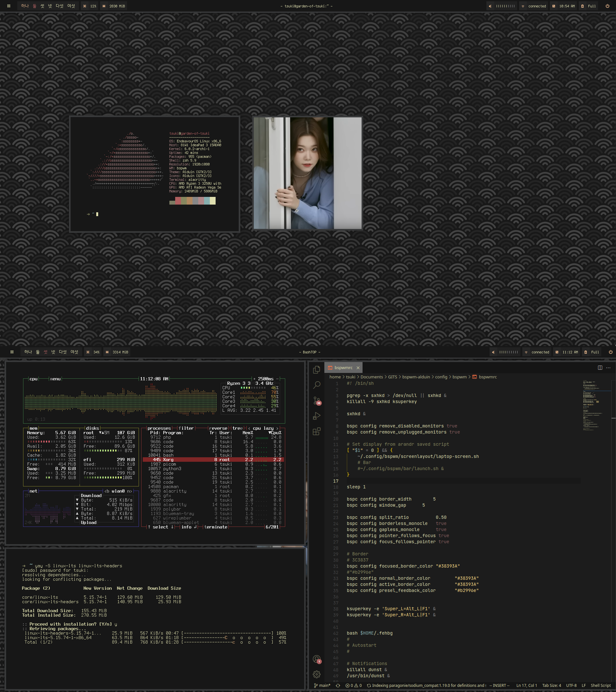Toggle the filter in bashtop processes
The height and width of the screenshot is (692, 616).
pyautogui.click(x=186, y=428)
